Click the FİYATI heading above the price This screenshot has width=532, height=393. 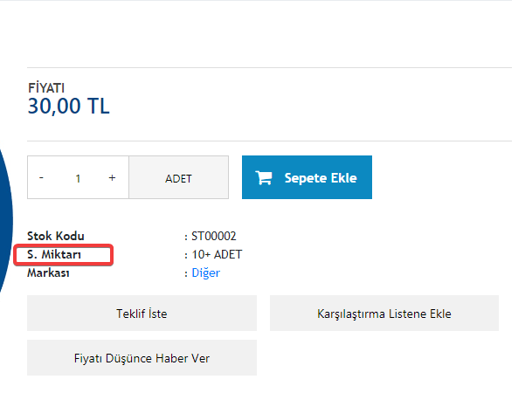(x=46, y=88)
